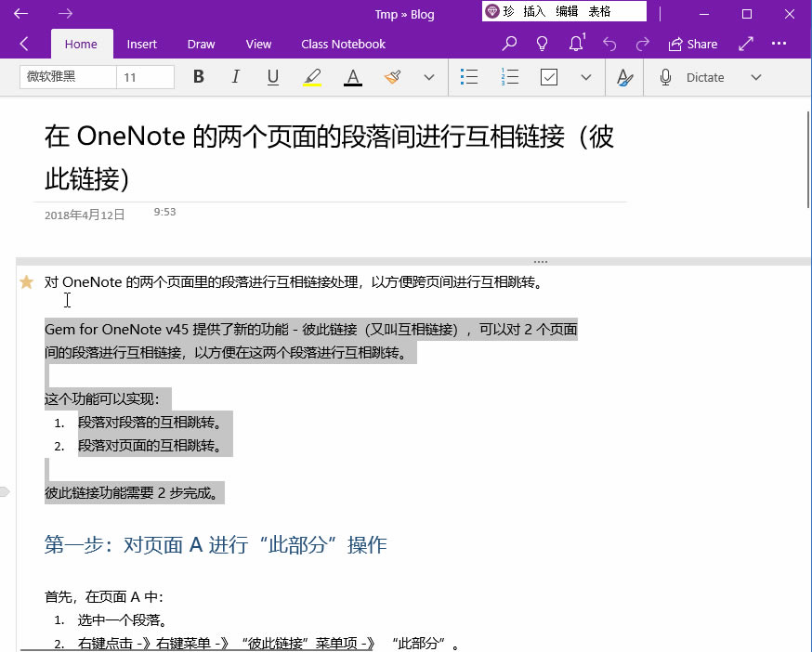The width and height of the screenshot is (812, 652).
Task: Open the font color picker
Action: [352, 77]
